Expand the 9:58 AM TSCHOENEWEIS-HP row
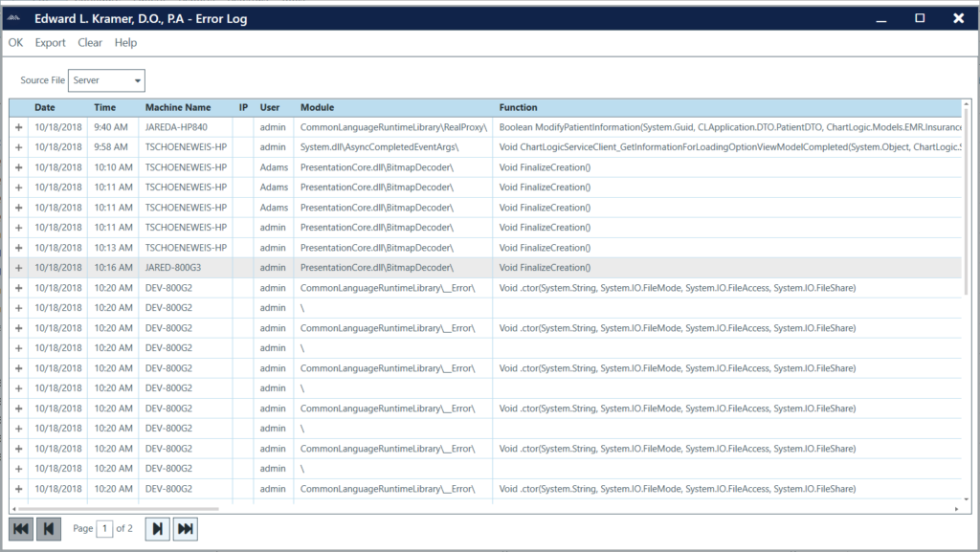Viewport: 980px width, 552px height. 19,147
